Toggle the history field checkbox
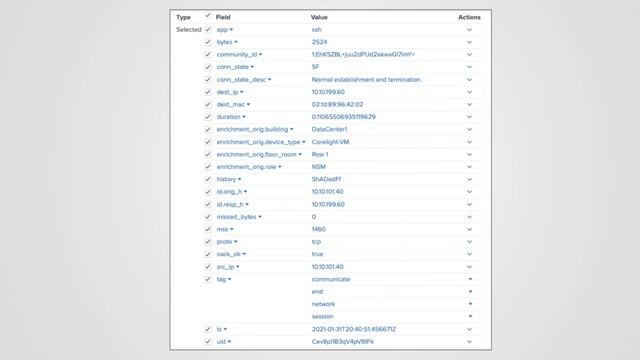Screen dimensions: 640x360 point(208,179)
